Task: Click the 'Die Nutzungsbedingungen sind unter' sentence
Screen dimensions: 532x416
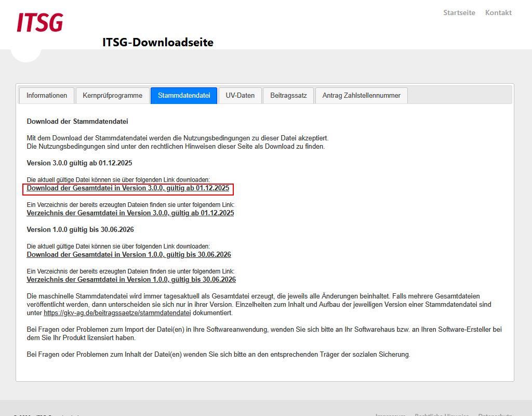Action: point(176,146)
